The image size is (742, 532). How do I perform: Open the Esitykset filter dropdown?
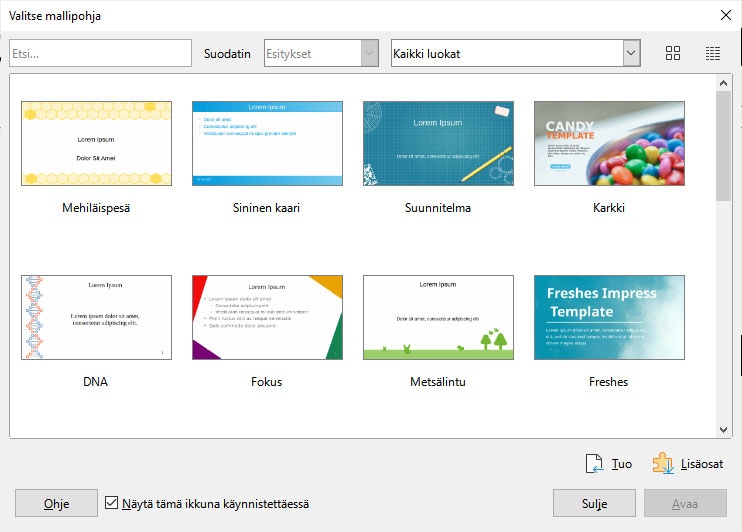pyautogui.click(x=321, y=53)
